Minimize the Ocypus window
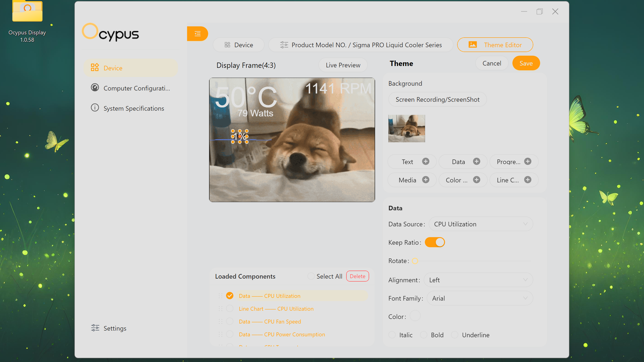The image size is (644, 362). pos(524,11)
